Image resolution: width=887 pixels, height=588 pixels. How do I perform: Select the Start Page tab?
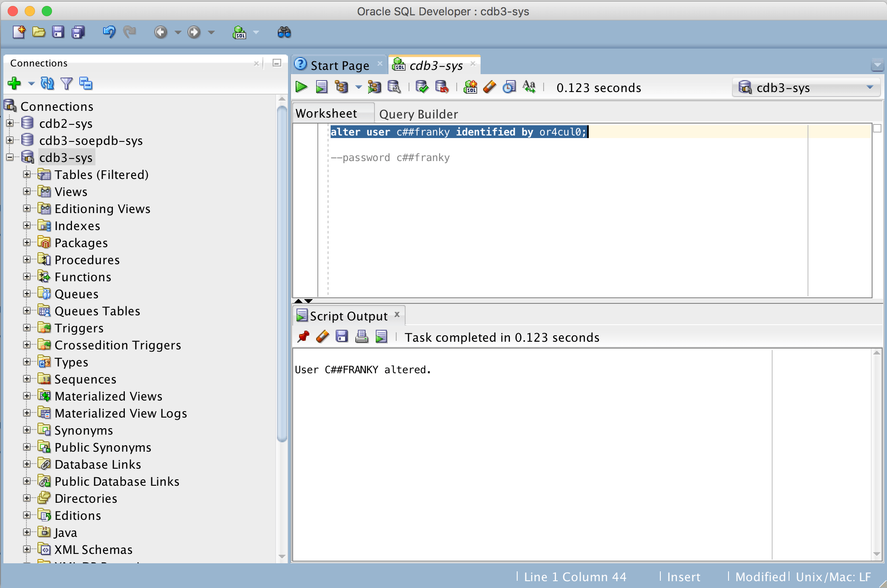pyautogui.click(x=340, y=65)
